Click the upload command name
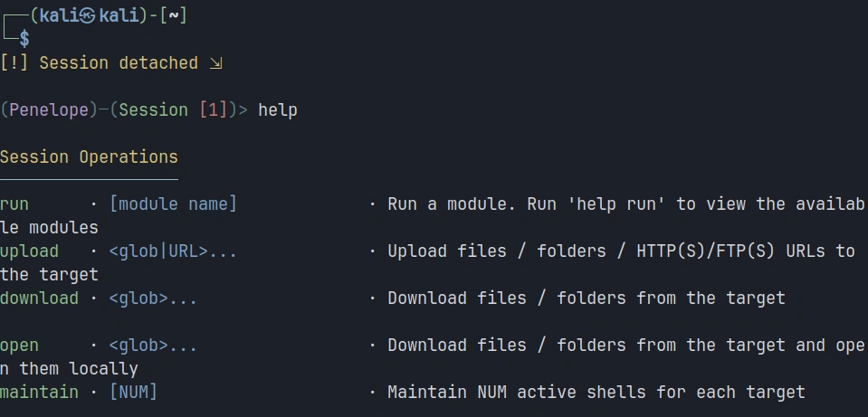 (x=29, y=251)
